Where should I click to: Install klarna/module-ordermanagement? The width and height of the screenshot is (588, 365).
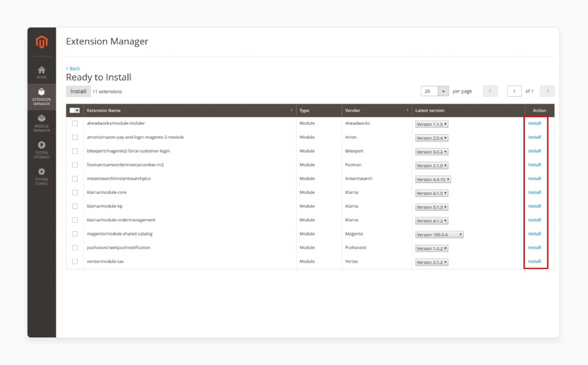pos(534,220)
